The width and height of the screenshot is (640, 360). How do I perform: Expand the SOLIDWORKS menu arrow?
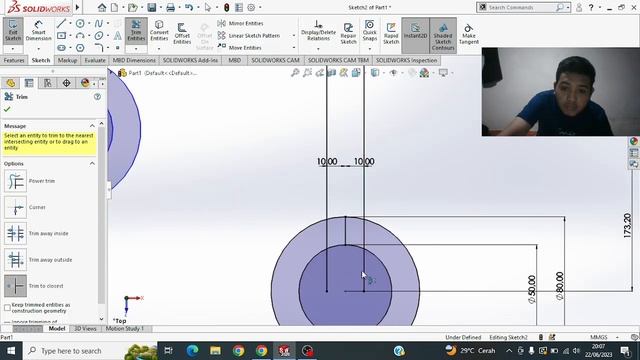click(77, 7)
